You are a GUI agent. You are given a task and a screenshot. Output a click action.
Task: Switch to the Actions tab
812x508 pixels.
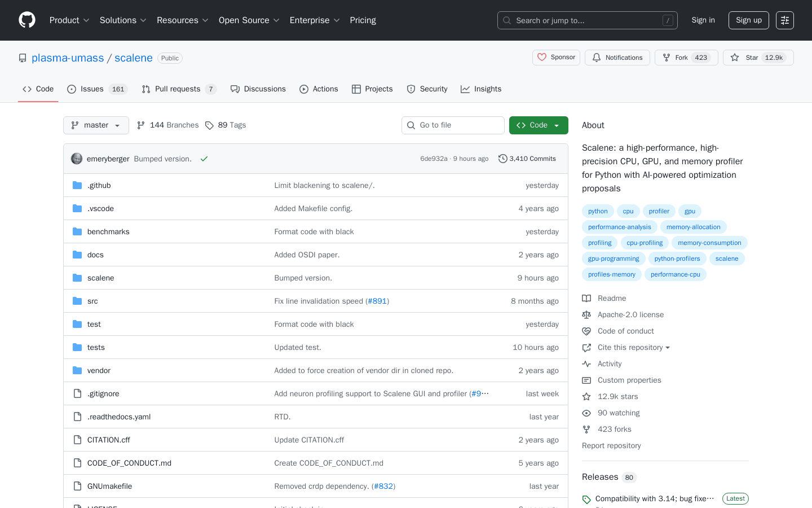[319, 89]
